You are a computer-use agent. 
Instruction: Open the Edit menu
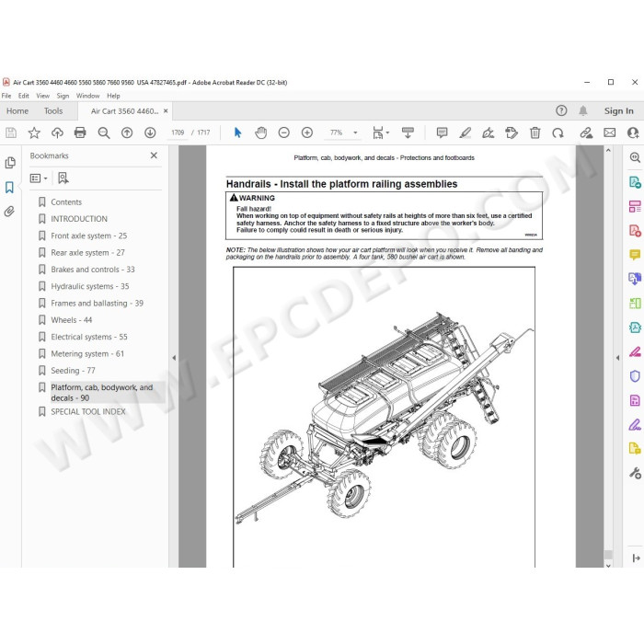(23, 96)
